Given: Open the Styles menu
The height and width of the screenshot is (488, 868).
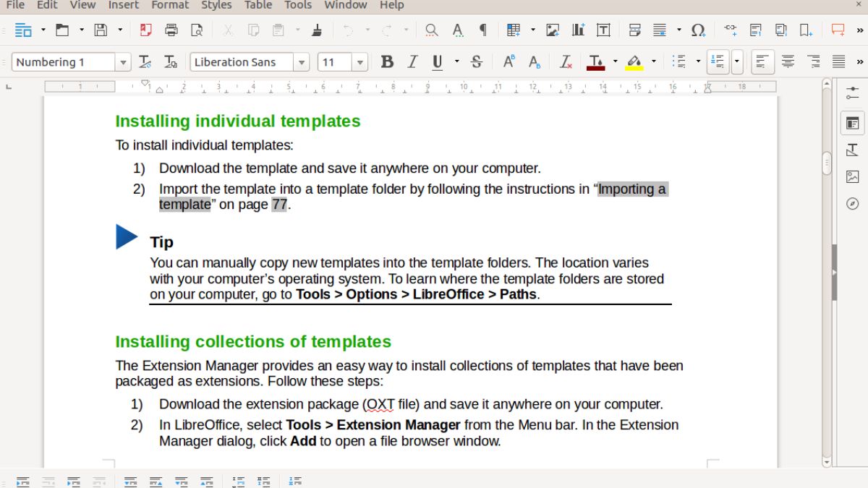Looking at the screenshot, I should point(216,5).
